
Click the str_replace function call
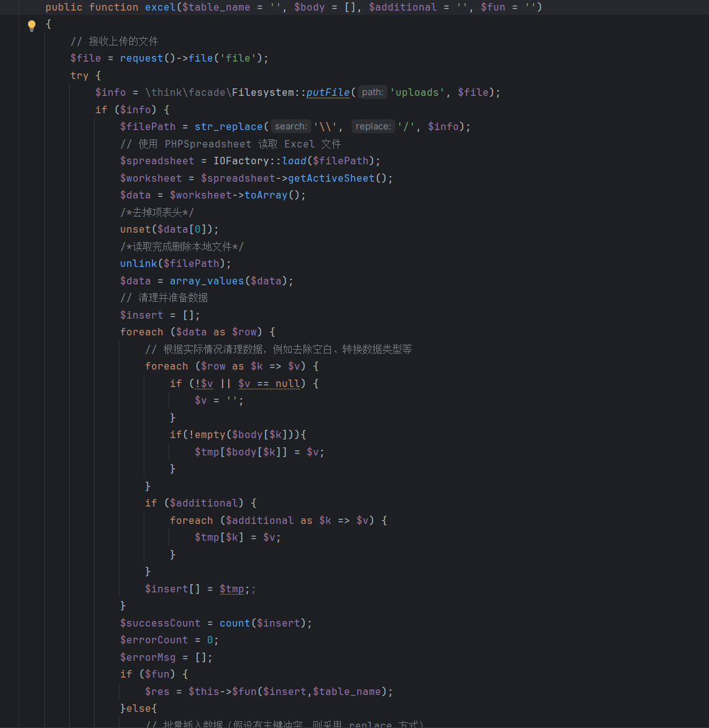click(x=228, y=126)
